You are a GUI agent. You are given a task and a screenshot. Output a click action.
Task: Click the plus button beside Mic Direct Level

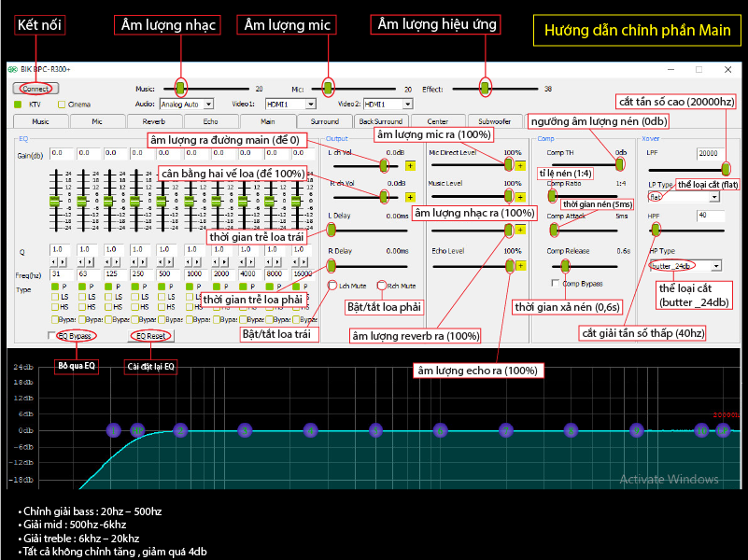[x=520, y=166]
